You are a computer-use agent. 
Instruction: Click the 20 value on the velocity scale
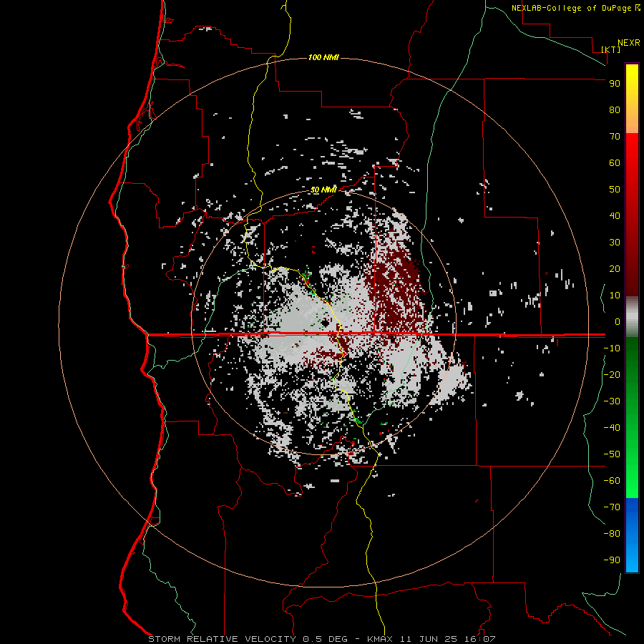click(615, 268)
